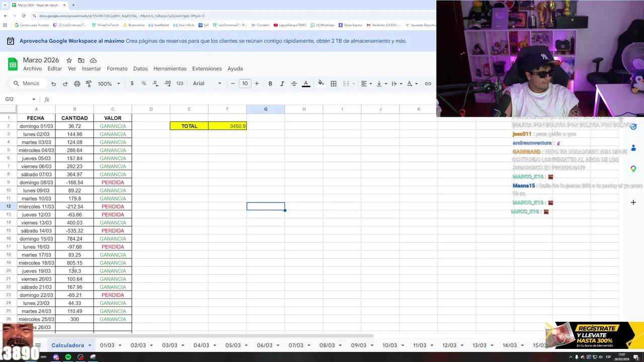
Task: Select the Paint format roller tool
Action: coord(89,83)
